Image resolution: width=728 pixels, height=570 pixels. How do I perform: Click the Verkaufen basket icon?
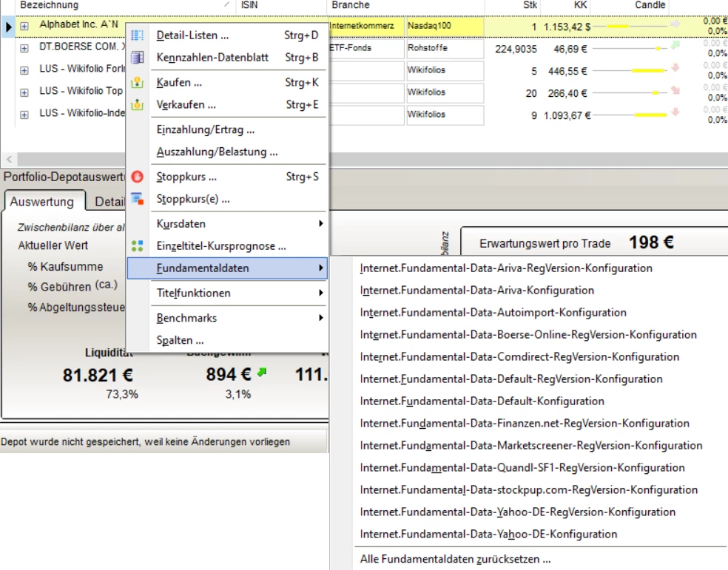click(138, 105)
